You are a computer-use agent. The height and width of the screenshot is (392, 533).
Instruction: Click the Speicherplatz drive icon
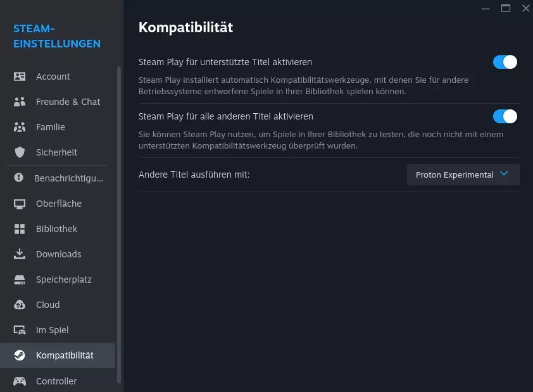pyautogui.click(x=20, y=279)
